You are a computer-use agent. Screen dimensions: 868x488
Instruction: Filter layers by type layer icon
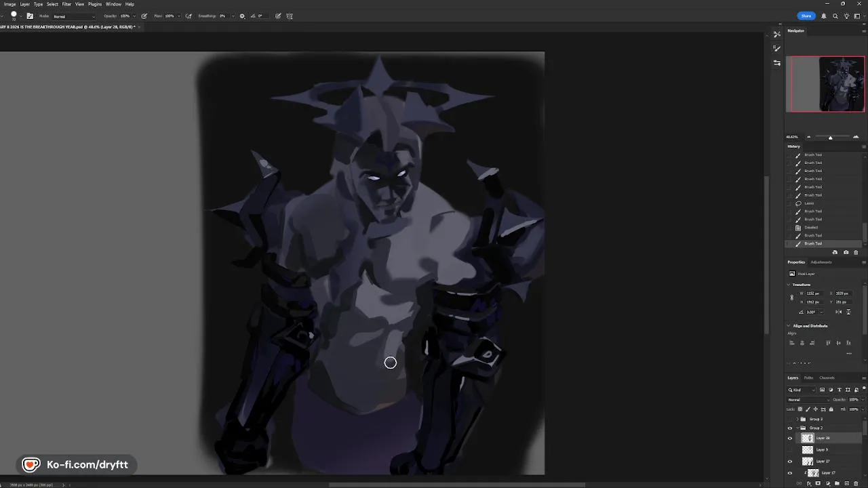[840, 390]
